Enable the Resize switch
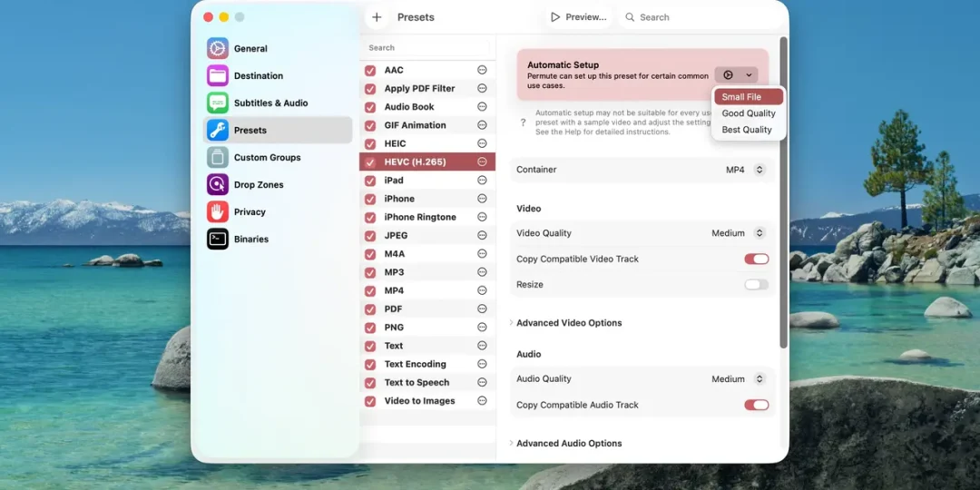The width and height of the screenshot is (980, 490). (x=756, y=284)
